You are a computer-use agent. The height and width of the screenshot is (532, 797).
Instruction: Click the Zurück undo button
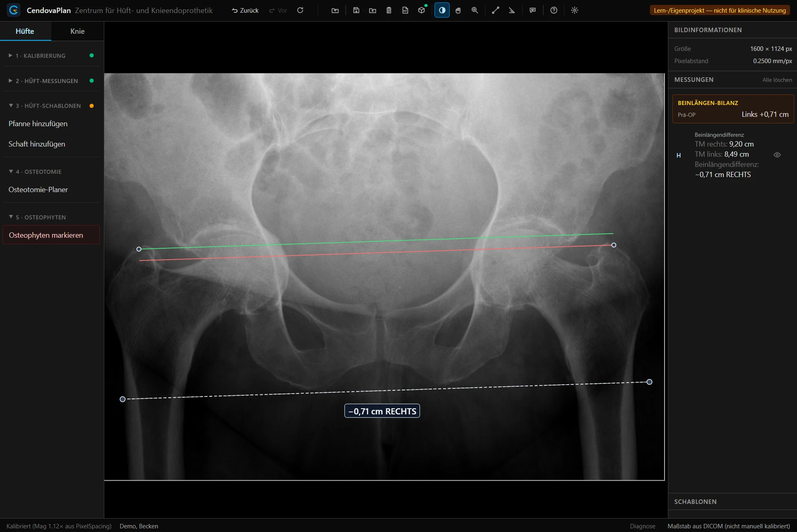(x=245, y=10)
